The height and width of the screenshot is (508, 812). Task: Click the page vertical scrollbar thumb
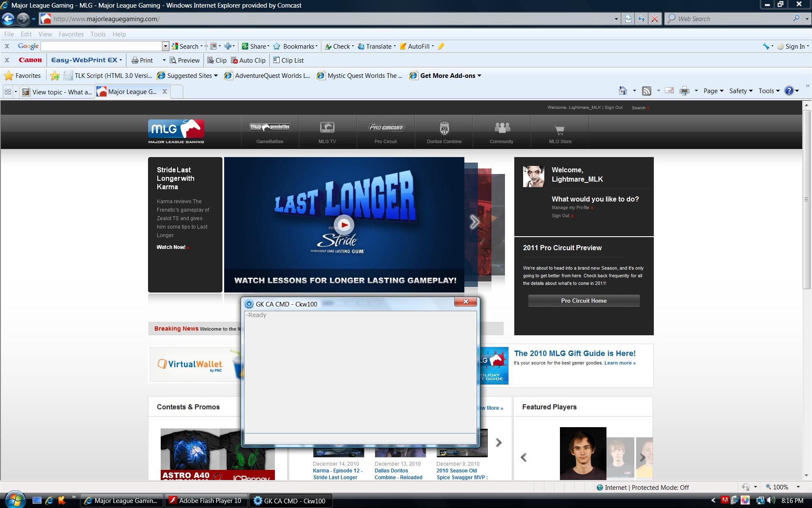tap(807, 199)
